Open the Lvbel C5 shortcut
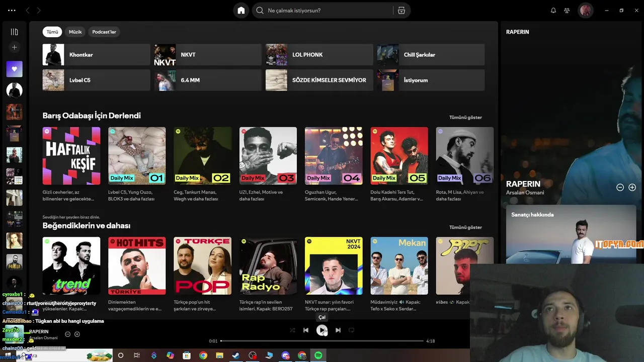 click(97, 80)
